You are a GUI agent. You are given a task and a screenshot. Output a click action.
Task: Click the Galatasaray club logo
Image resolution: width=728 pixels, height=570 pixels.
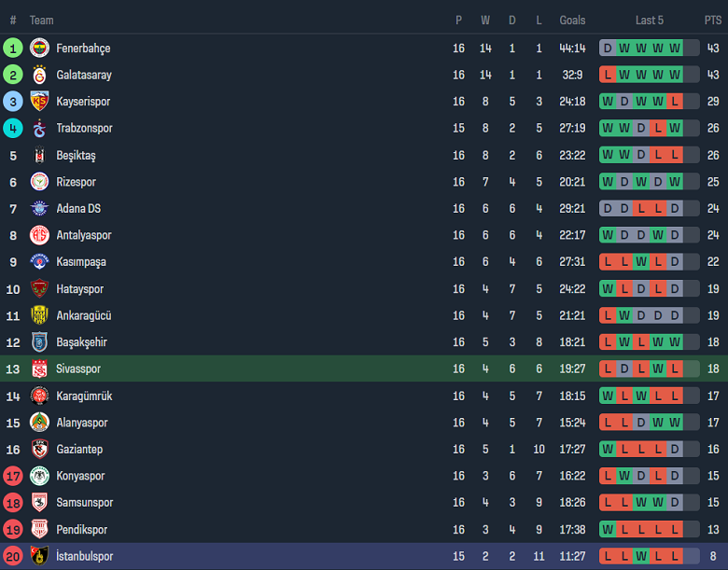coord(39,75)
